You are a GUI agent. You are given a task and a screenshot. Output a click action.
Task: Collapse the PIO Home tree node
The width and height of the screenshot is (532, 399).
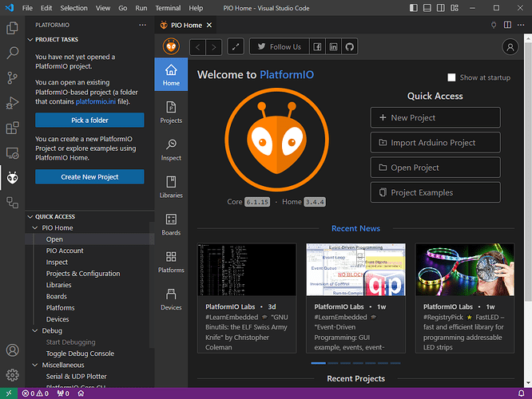[35, 227]
